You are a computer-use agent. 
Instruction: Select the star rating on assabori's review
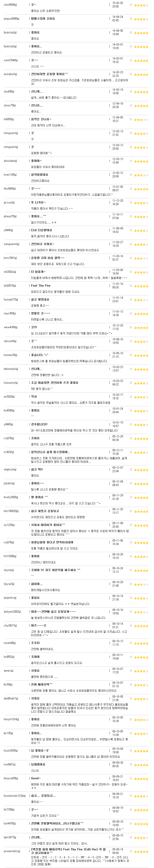pyautogui.click(x=141, y=75)
